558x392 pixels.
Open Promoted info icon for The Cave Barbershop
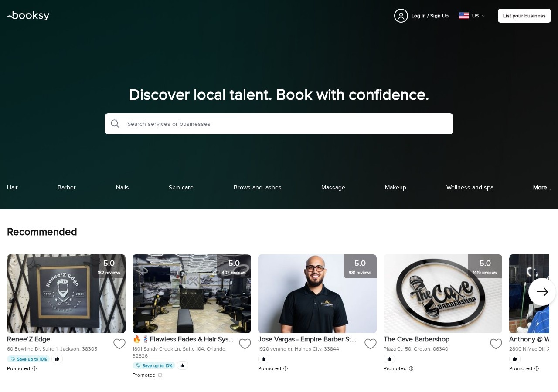(x=411, y=368)
